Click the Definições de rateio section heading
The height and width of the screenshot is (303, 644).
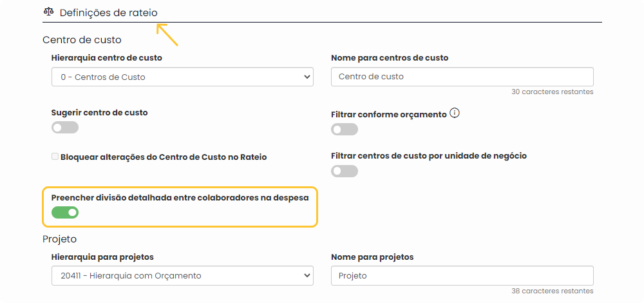[108, 13]
